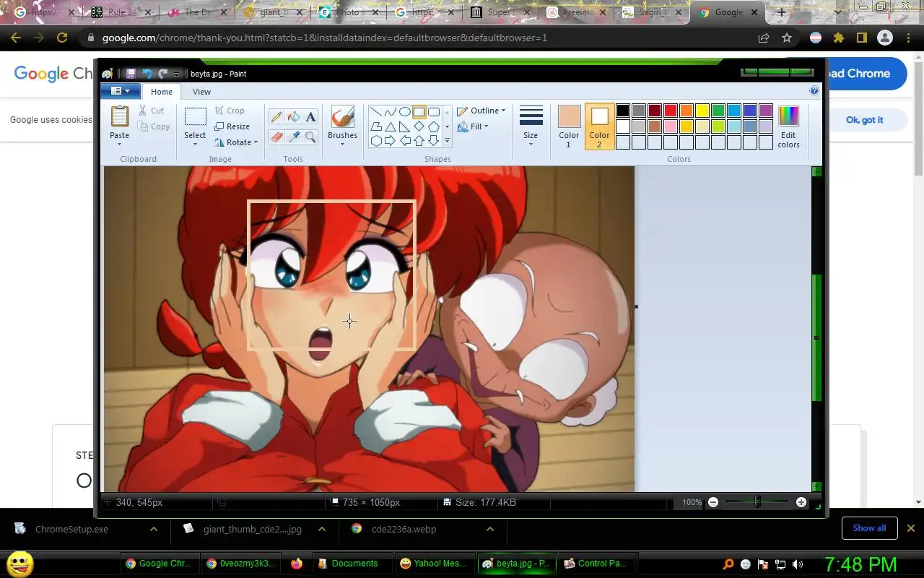Open Edit colors dialog
Screen dimensions: 924x578
(x=788, y=127)
